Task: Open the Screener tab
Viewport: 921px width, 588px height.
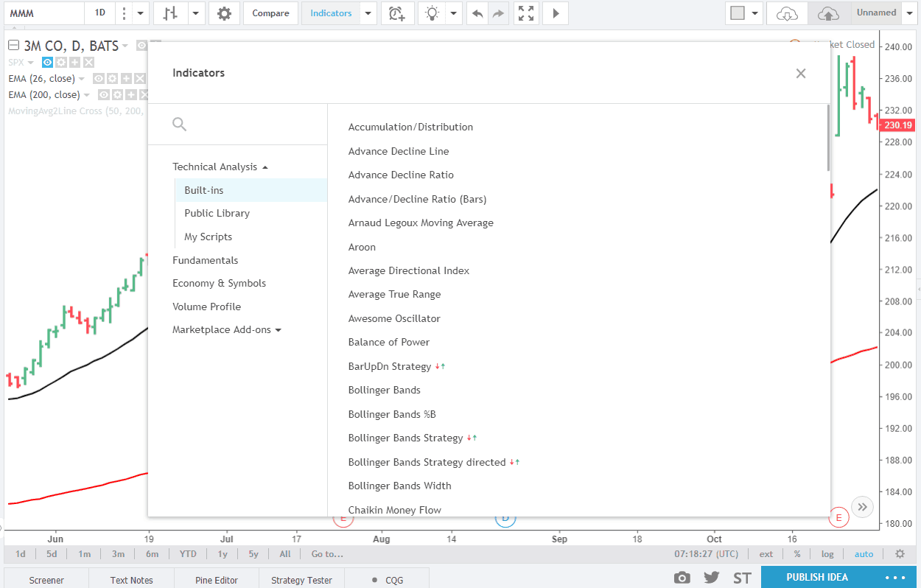Action: 46,580
